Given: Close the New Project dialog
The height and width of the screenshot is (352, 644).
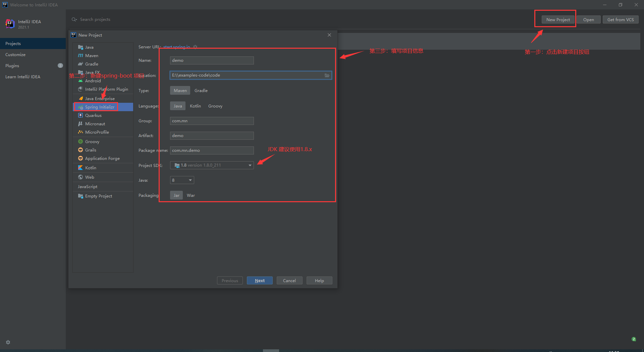Looking at the screenshot, I should click(329, 35).
